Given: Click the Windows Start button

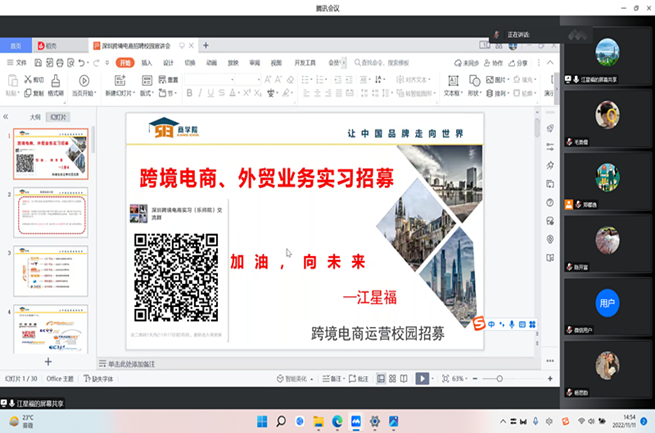Looking at the screenshot, I should pos(262,421).
